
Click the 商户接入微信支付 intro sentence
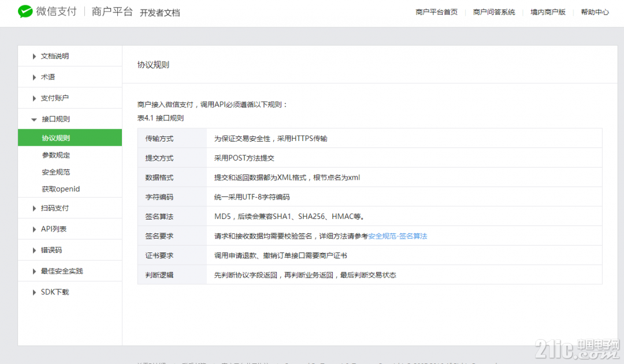pyautogui.click(x=212, y=105)
